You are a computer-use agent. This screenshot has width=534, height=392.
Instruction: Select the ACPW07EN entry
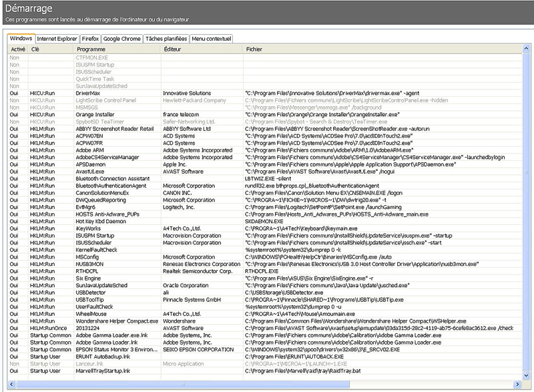click(x=265, y=136)
